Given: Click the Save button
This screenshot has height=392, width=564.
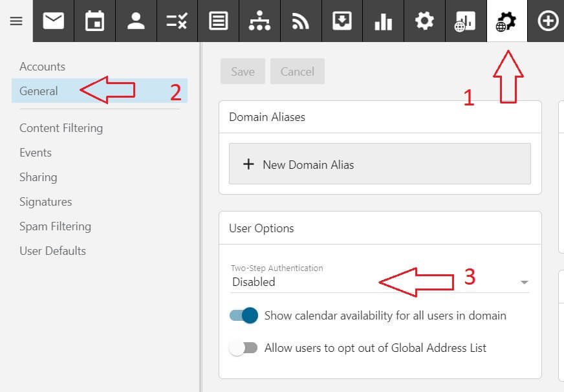Looking at the screenshot, I should pos(243,71).
